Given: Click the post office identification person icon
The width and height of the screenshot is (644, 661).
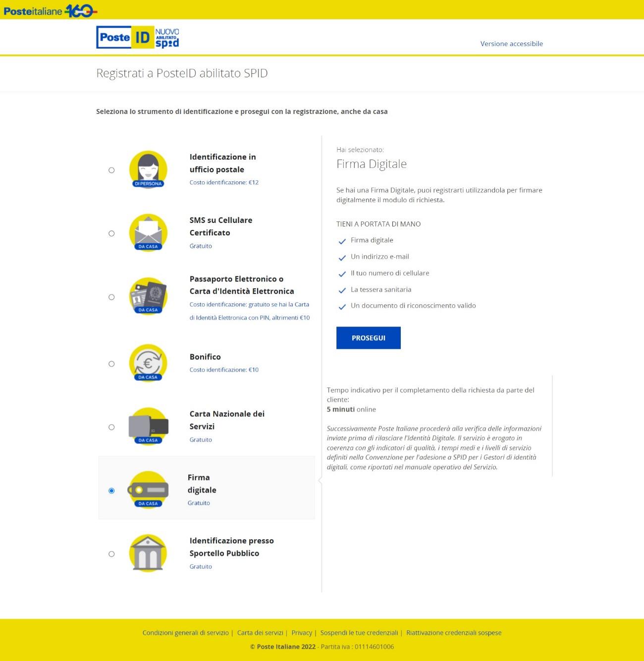Looking at the screenshot, I should 148,170.
